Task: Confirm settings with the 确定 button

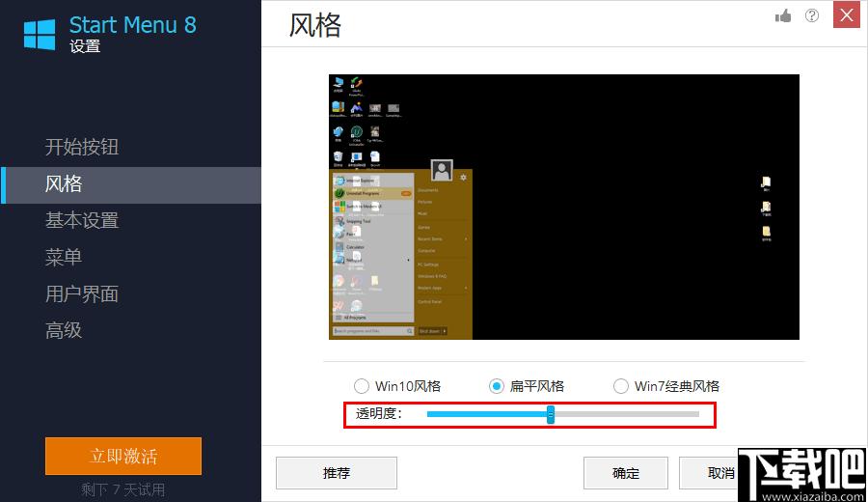Action: pos(626,473)
